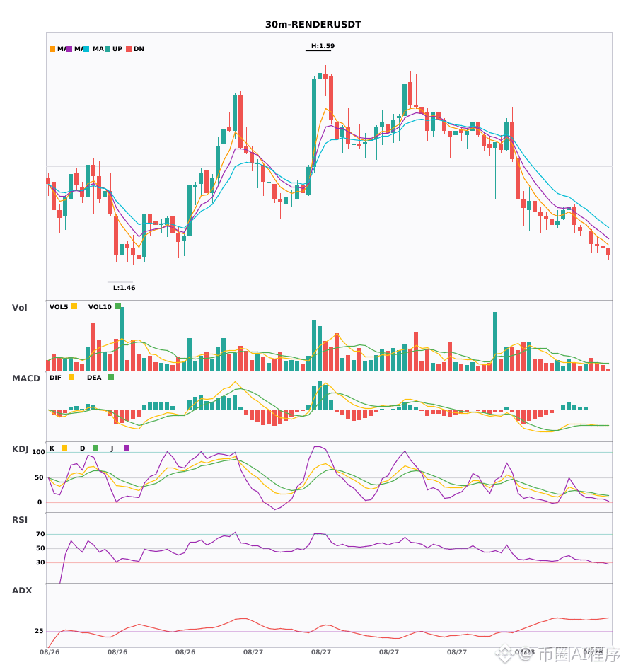Click the green VOL10 legend swatch
The width and height of the screenshot is (626, 672).
[118, 306]
